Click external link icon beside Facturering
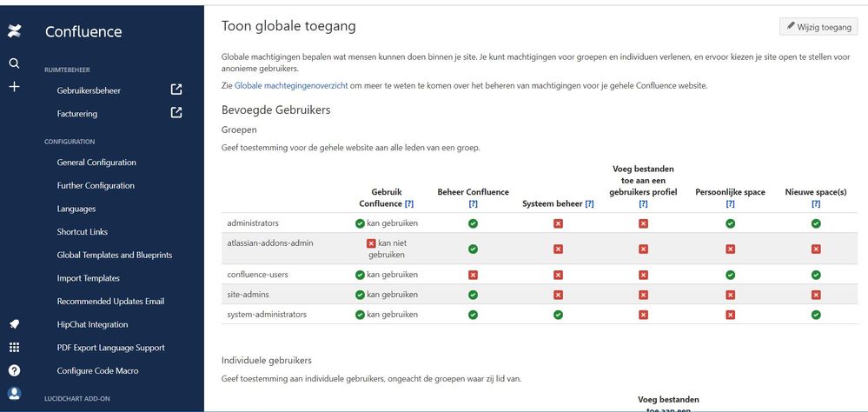Screen dimensions: 868x412 176,113
